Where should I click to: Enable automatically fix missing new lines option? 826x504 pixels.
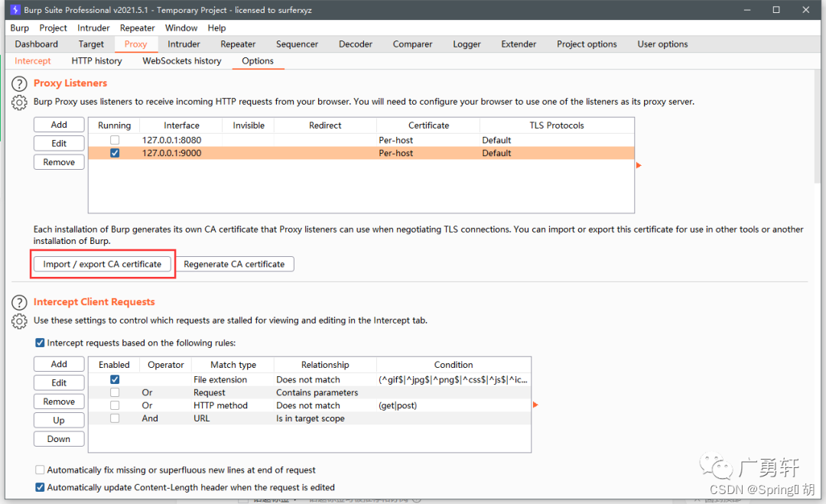tap(40, 470)
